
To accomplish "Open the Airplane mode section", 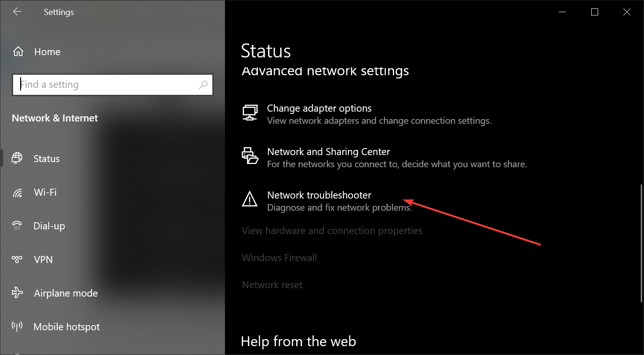I will point(66,293).
